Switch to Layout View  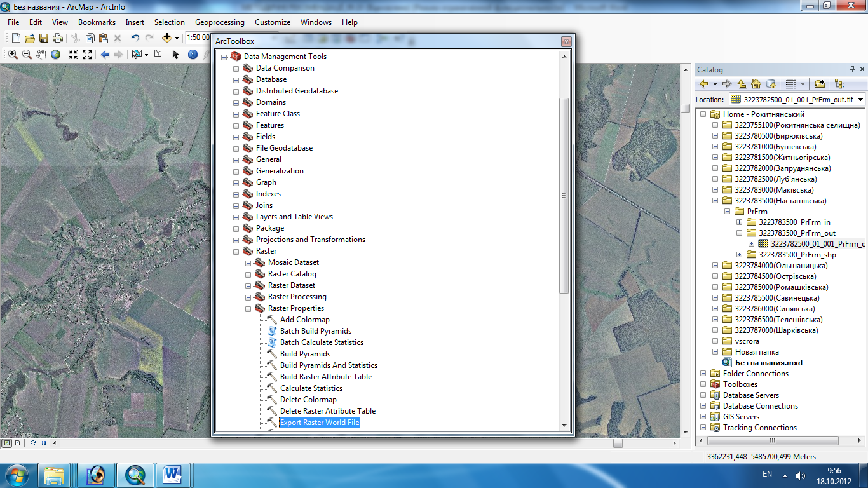(x=17, y=443)
